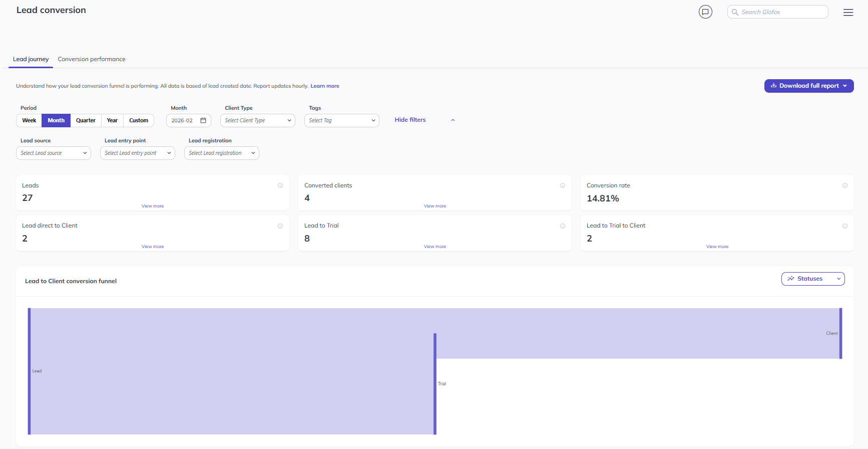Open the hamburger menu icon

pos(848,13)
